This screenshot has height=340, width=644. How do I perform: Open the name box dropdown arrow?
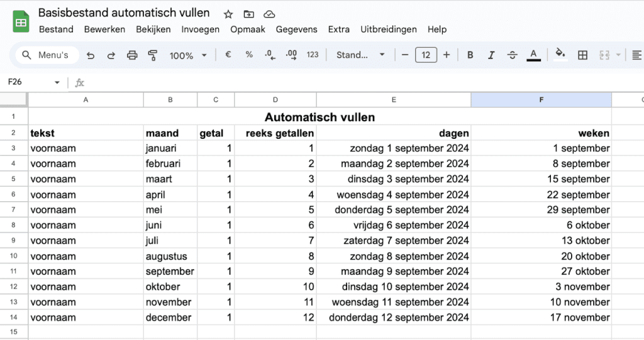click(x=57, y=82)
